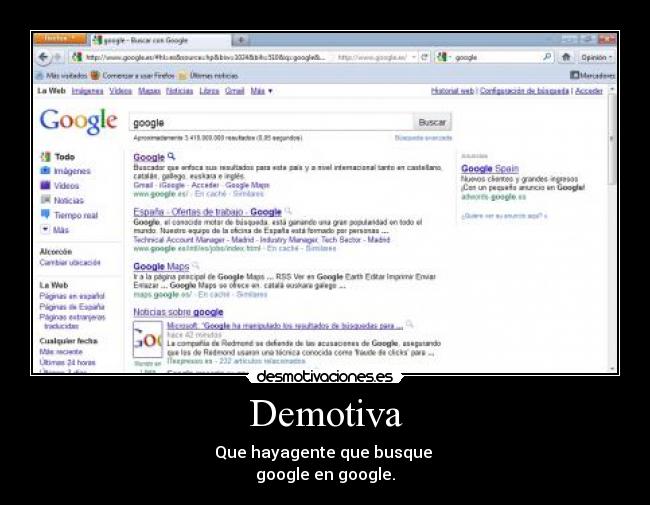The width and height of the screenshot is (650, 505).
Task: Filter by Páginas en español
Action: (72, 296)
